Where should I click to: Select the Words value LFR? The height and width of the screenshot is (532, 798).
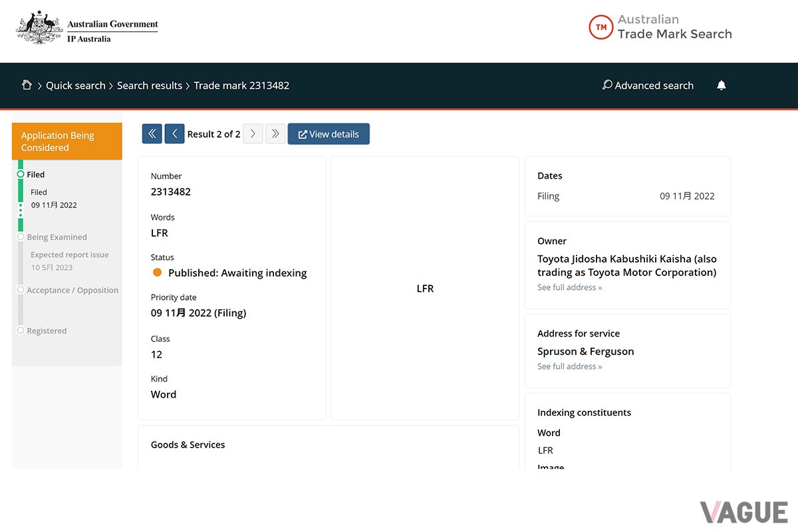tap(160, 233)
